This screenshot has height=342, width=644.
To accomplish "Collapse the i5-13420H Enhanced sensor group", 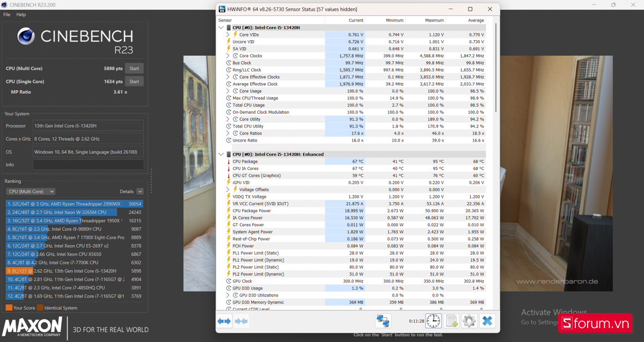I will coord(221,154).
